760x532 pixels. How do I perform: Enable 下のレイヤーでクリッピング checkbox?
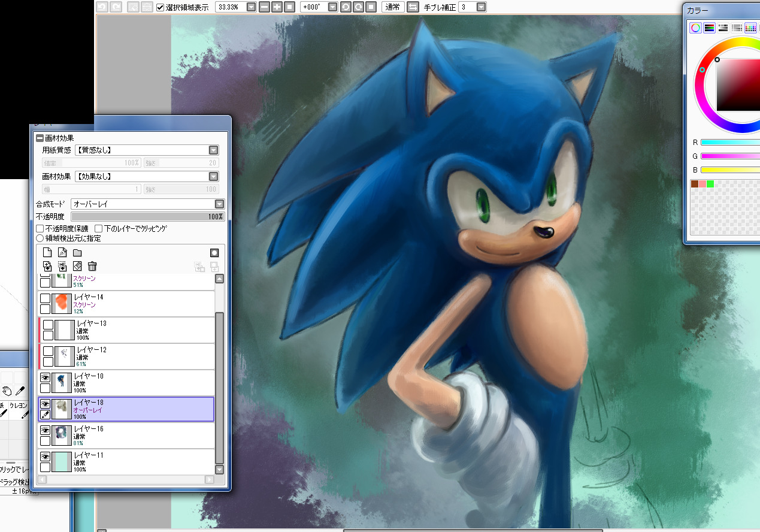pos(99,228)
